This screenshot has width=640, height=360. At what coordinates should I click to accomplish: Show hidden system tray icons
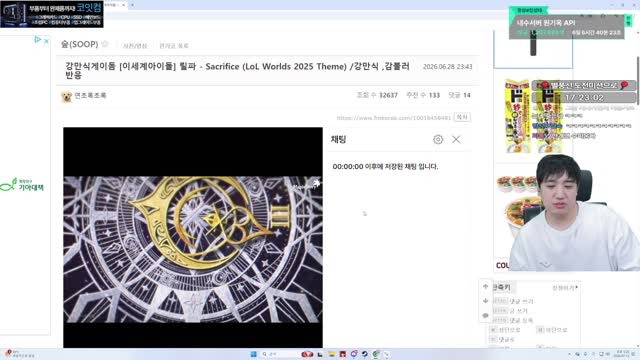coord(569,354)
